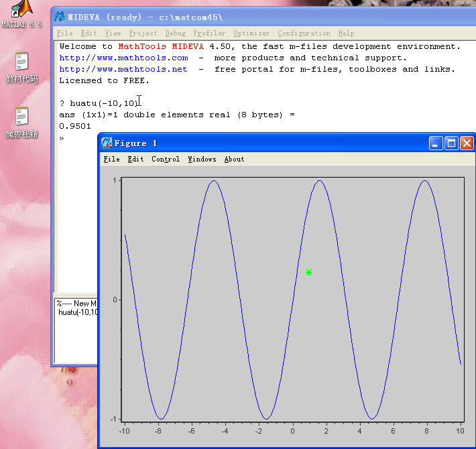Viewport: 476px width, 449px height.
Task: Click the MIDEVA title bar application icon
Action: pyautogui.click(x=60, y=17)
